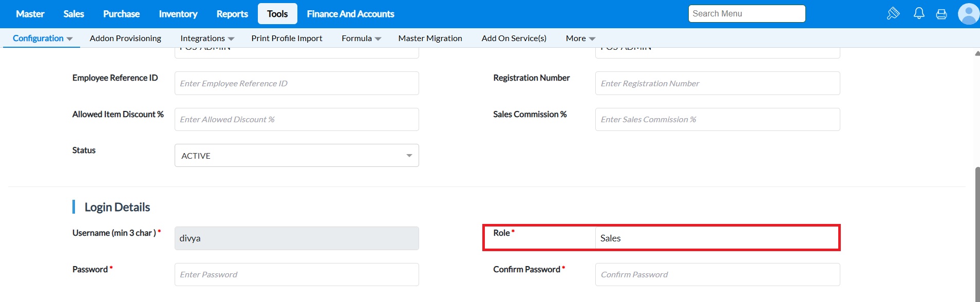Expand the Configuration dropdown menu
Screen dimensions: 980x302
(42, 39)
